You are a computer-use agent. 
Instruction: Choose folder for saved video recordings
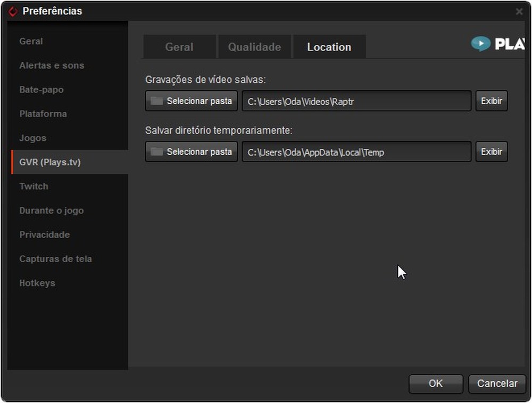(x=192, y=100)
